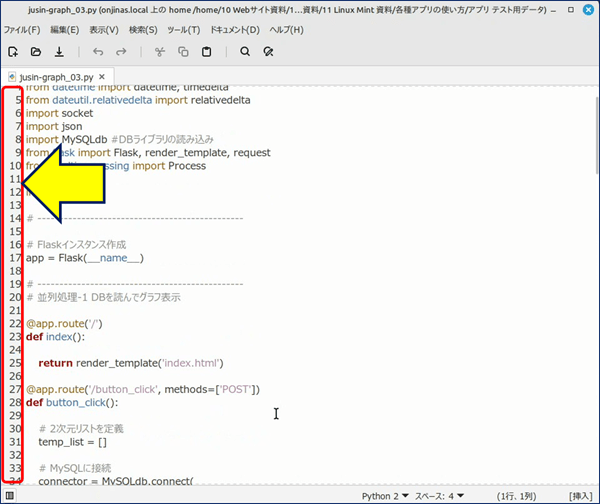Image resolution: width=600 pixels, height=504 pixels.
Task: Open the Python 2 language dropdown
Action: tap(385, 496)
